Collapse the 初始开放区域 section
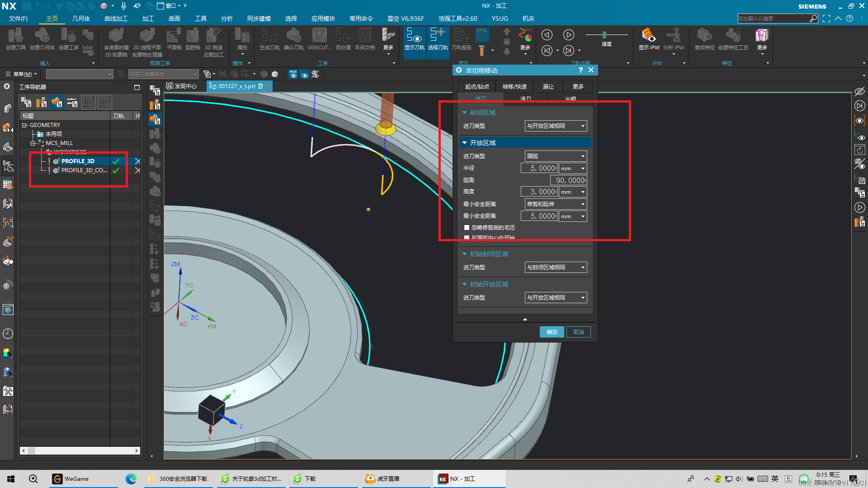 (x=464, y=284)
